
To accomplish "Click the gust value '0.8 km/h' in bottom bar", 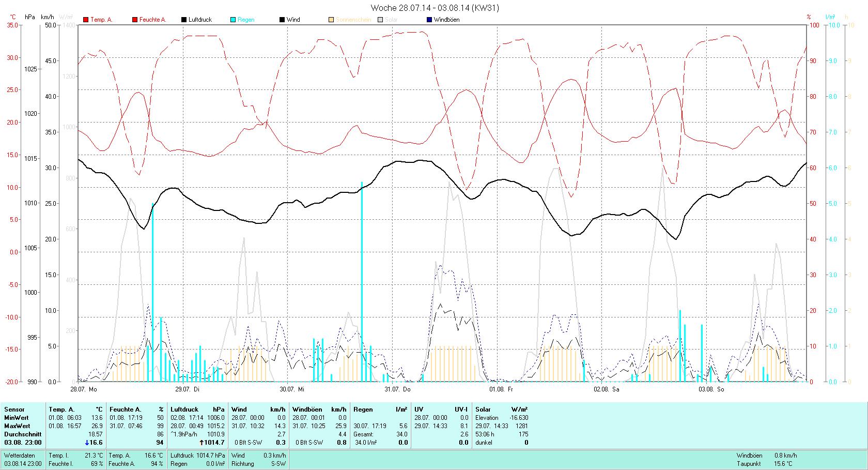I will coord(785,456).
